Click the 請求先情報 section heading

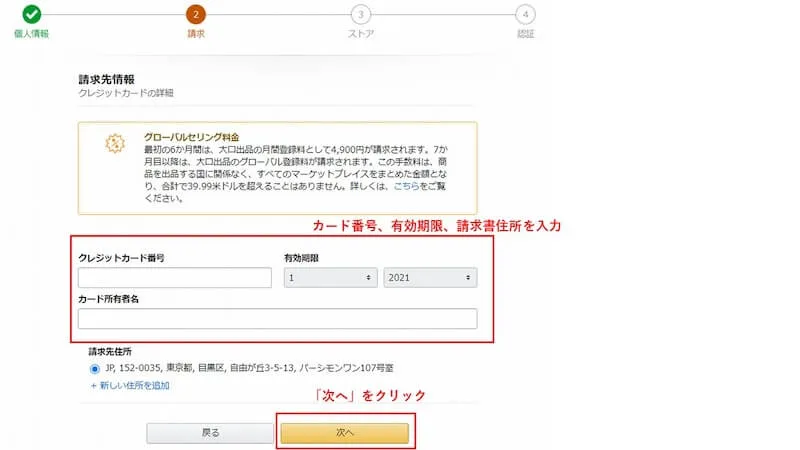coord(107,78)
